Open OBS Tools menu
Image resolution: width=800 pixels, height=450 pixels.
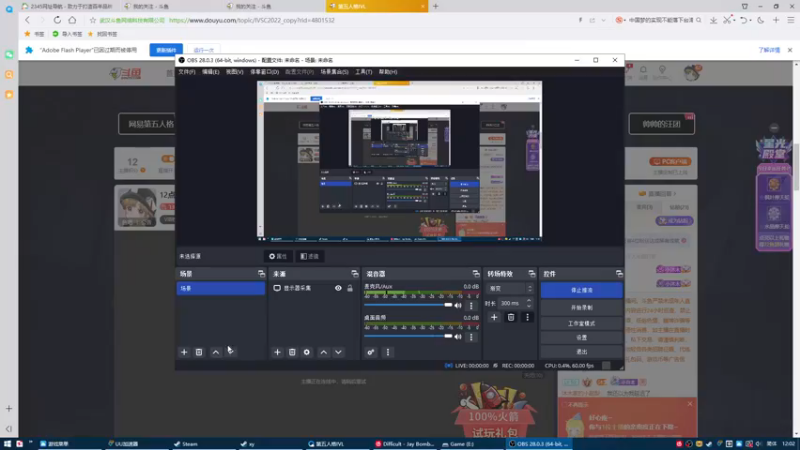click(363, 72)
